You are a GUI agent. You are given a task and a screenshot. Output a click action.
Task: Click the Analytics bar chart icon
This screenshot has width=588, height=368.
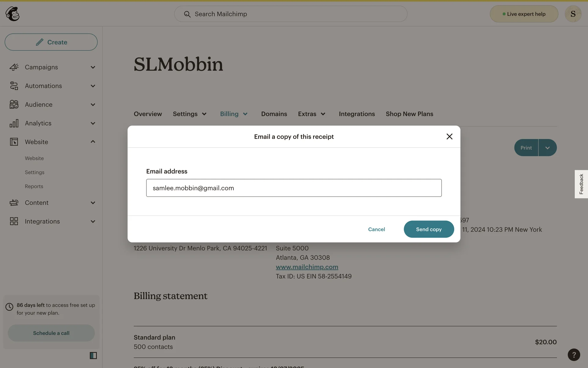pyautogui.click(x=14, y=123)
